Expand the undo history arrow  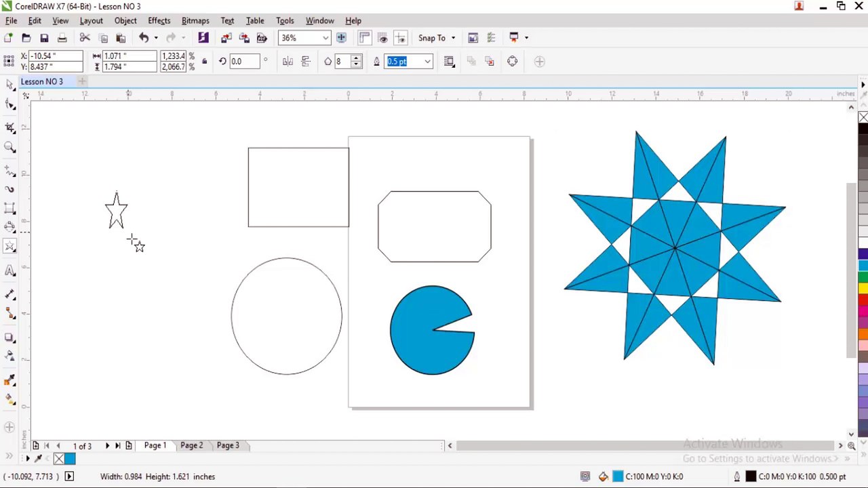[x=155, y=38]
